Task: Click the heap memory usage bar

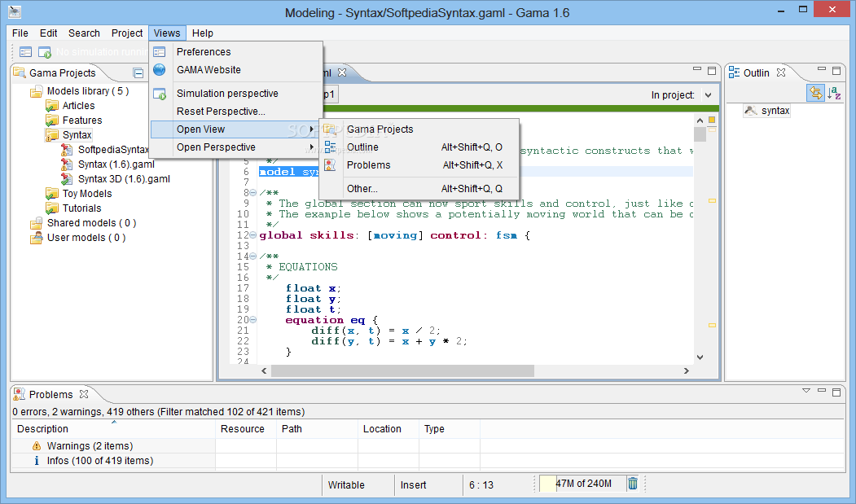Action: (582, 484)
